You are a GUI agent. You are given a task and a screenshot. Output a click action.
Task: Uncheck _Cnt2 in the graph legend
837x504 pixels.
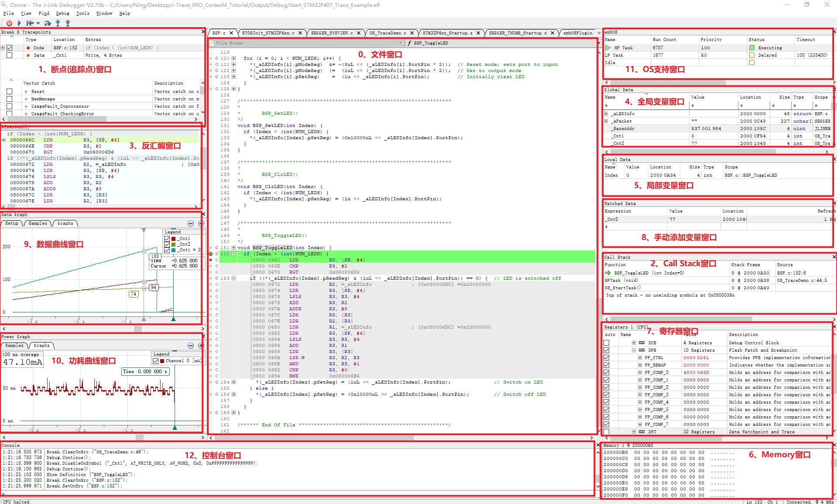(167, 244)
